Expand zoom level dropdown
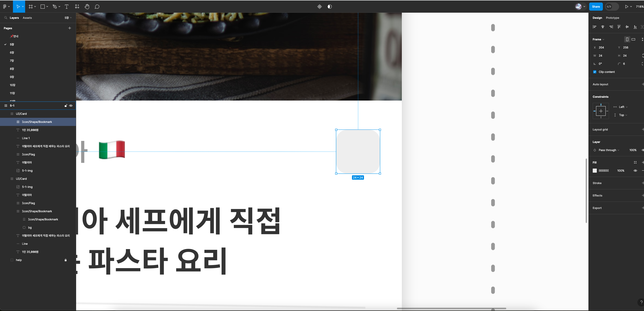 coord(639,7)
